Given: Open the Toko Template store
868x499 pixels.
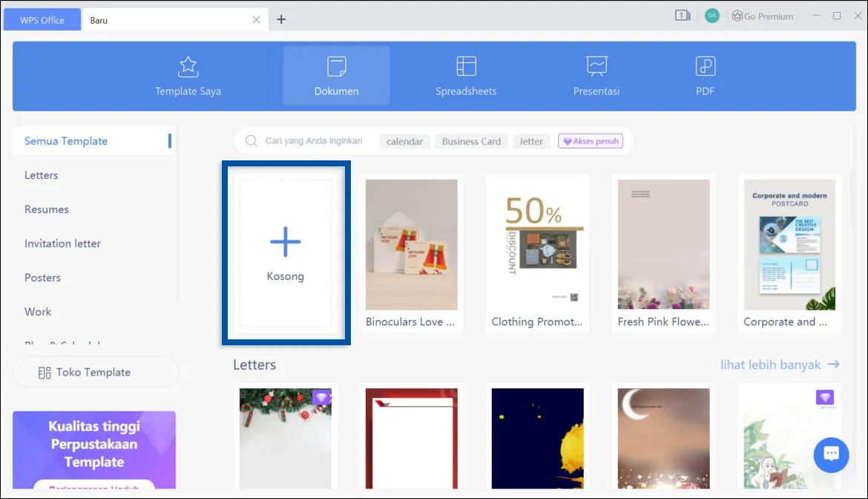Looking at the screenshot, I should tap(96, 371).
